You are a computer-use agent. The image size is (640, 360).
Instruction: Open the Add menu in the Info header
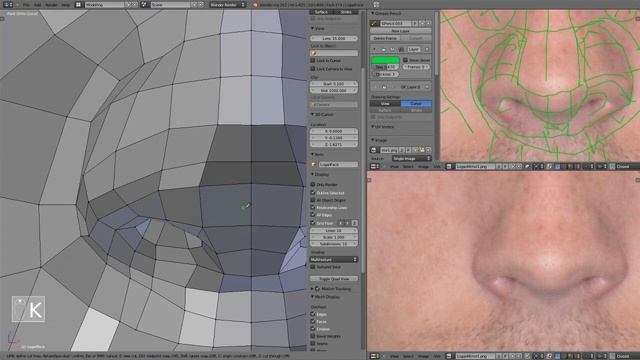(x=38, y=5)
